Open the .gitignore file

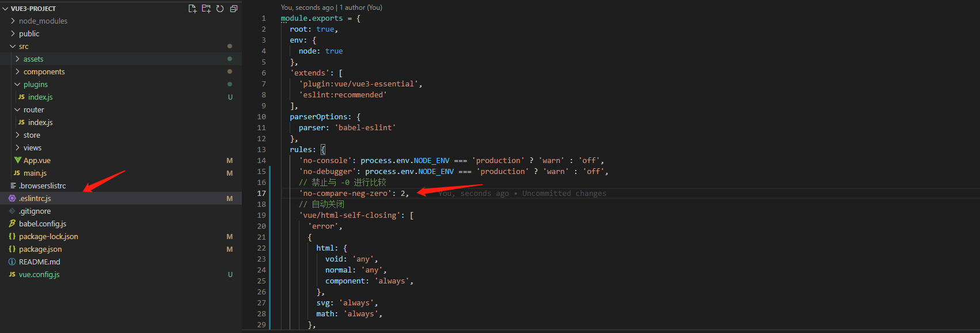pyautogui.click(x=121, y=211)
